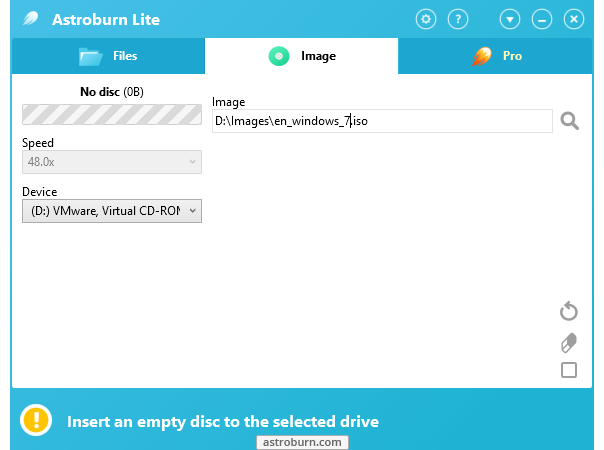The width and height of the screenshot is (604, 450).
Task: Open the Speed 48.0x dropdown
Action: coord(112,162)
